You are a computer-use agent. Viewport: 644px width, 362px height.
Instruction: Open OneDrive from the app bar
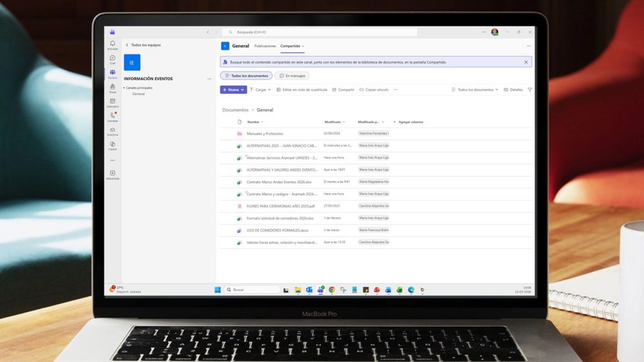113,131
